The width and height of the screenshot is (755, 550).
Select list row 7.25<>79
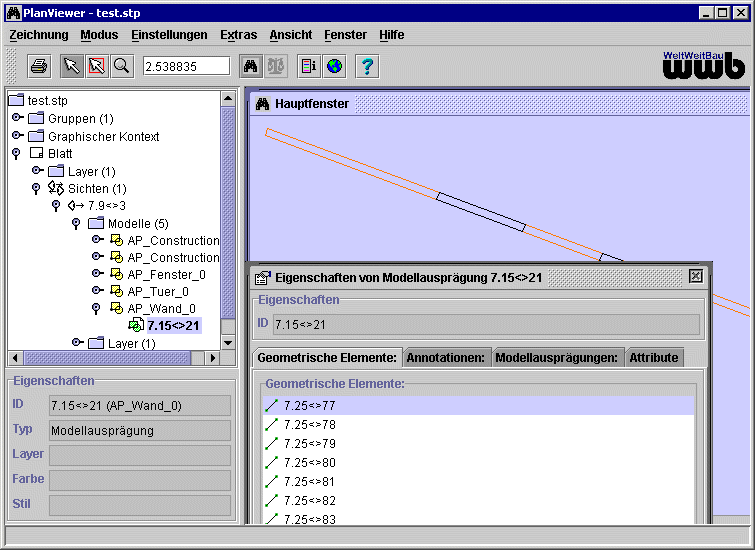point(479,444)
